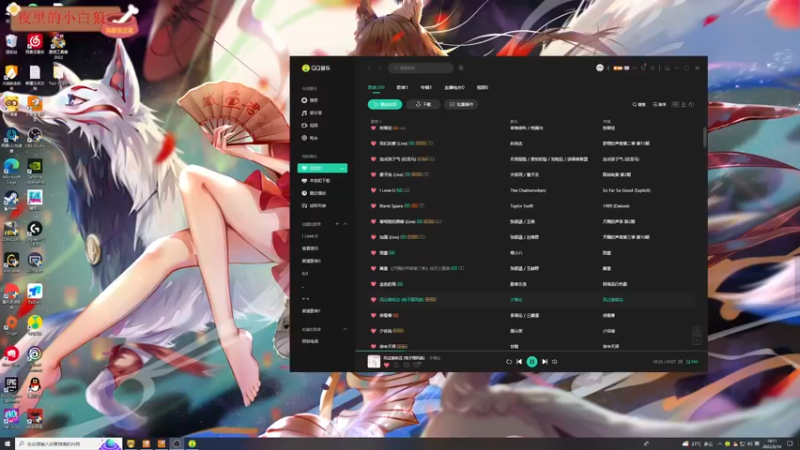800x450 pixels.
Task: Open artist "Taylor Swift"
Action: 521,206
